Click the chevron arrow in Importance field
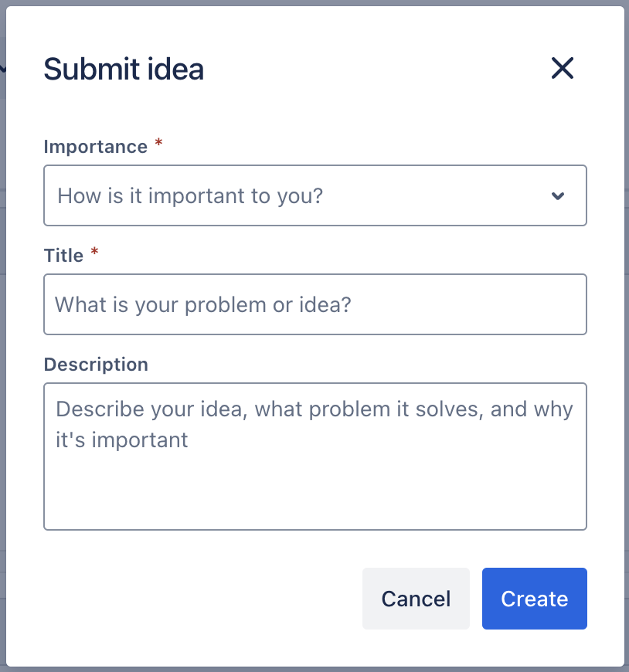Screen dimensions: 629x672 point(558,196)
